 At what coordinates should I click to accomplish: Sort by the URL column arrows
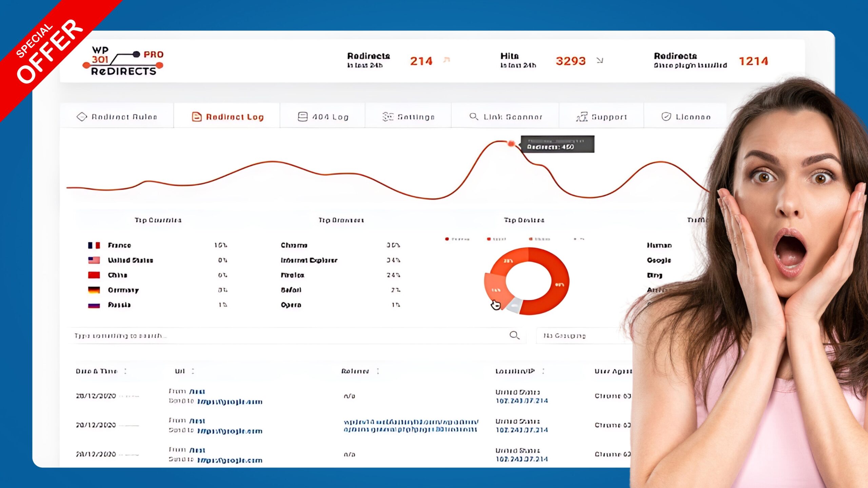[193, 371]
